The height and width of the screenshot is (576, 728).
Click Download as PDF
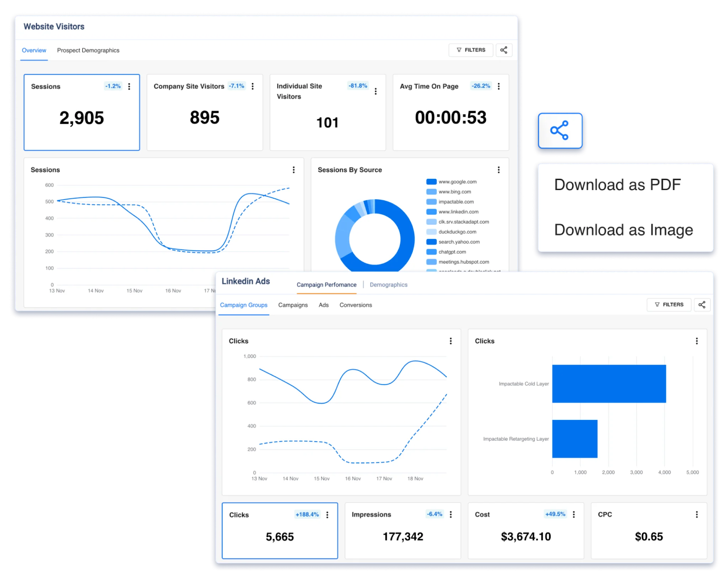617,185
